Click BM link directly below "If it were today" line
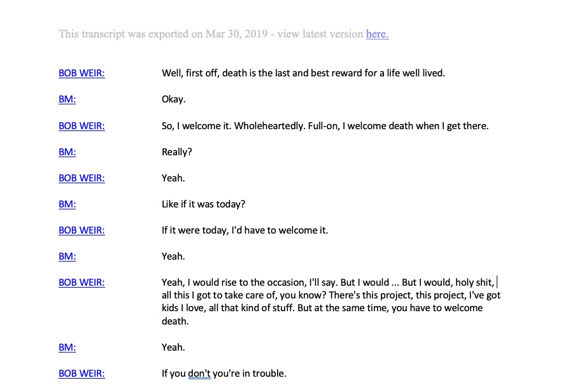Screen dimensions: 561x392 coord(67,256)
